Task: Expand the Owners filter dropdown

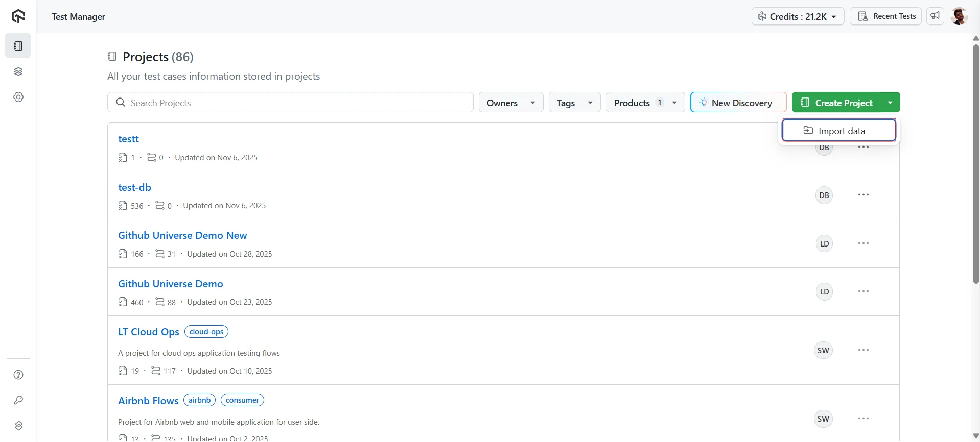Action: coord(510,103)
